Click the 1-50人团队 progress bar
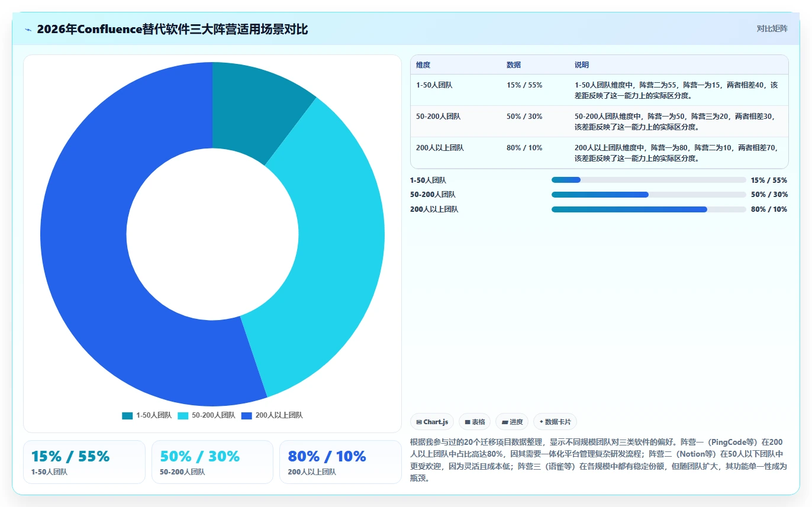 click(649, 180)
